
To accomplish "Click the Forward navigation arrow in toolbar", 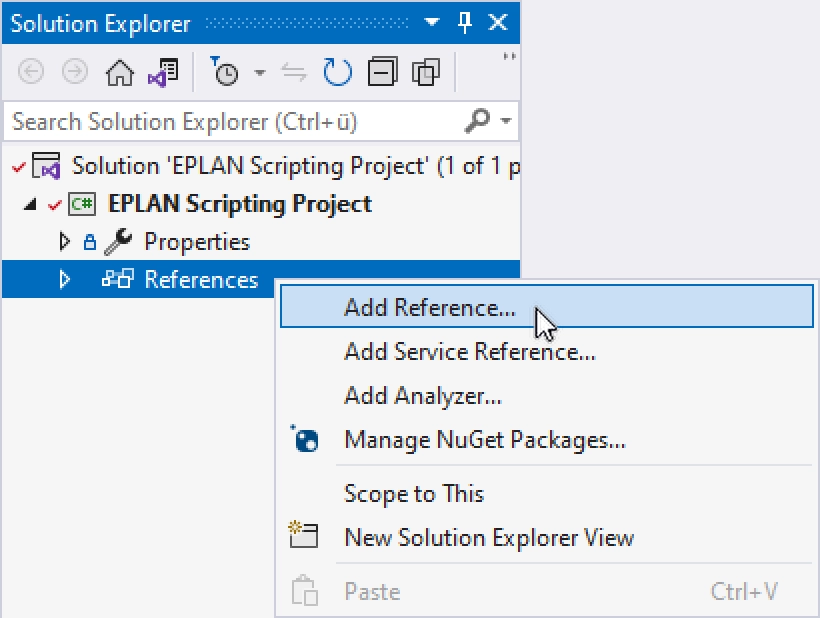I will [x=75, y=72].
